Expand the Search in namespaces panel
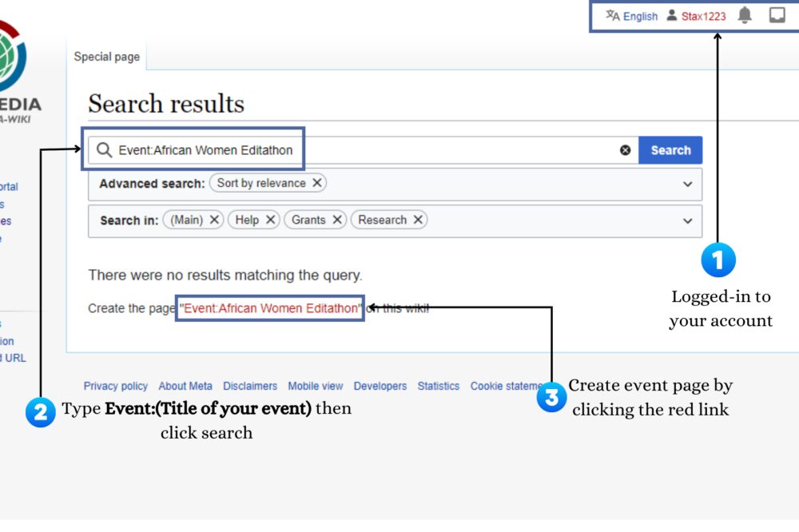The height and width of the screenshot is (532, 799). [687, 220]
